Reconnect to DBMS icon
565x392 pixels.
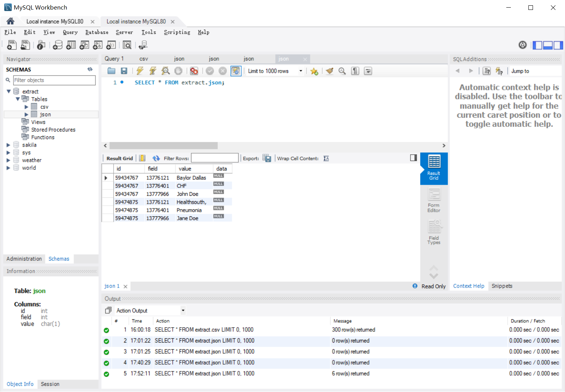click(143, 45)
